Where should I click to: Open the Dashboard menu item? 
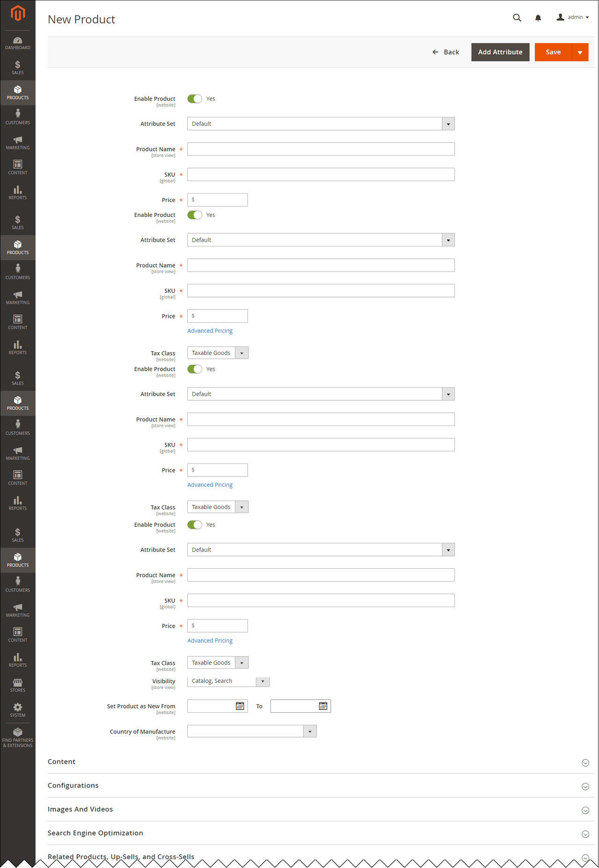pos(18,43)
